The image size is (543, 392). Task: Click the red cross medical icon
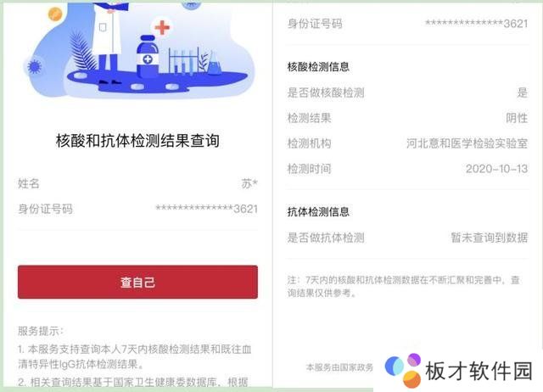(x=162, y=27)
